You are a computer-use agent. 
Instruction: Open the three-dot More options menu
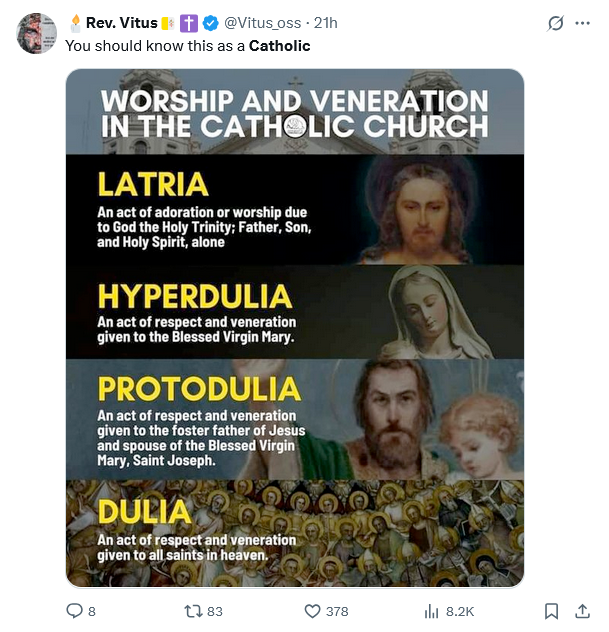[582, 23]
